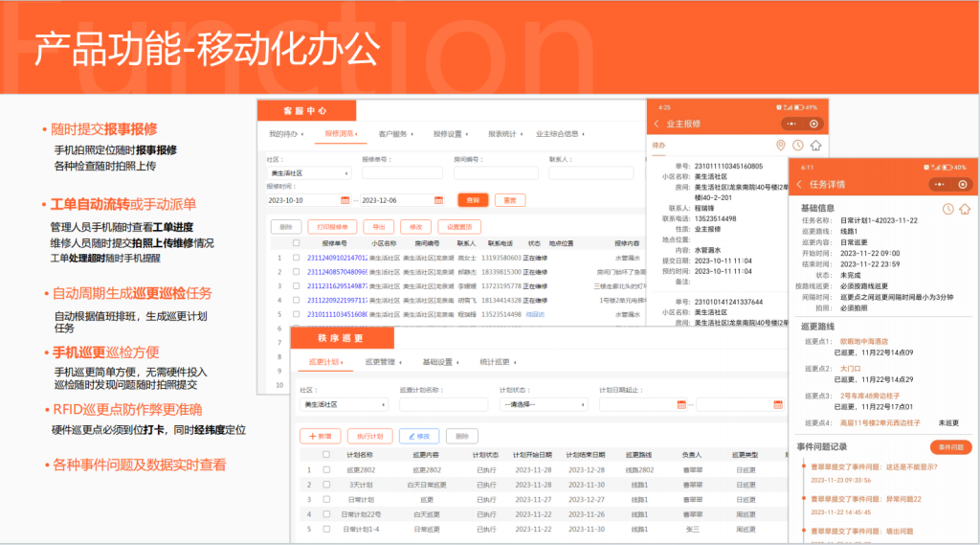
Task: Tap clock icon beside 基础信息 in 任务详情
Action: coord(948,209)
